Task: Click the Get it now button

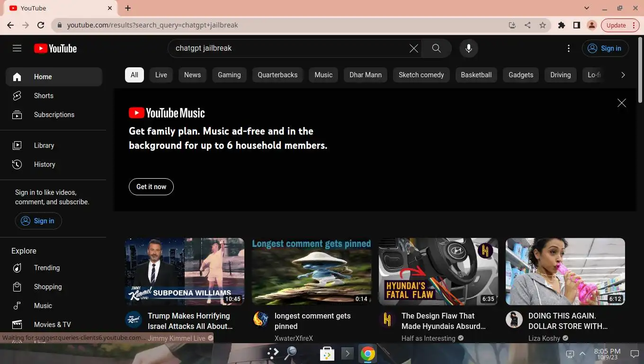Action: pyautogui.click(x=151, y=187)
